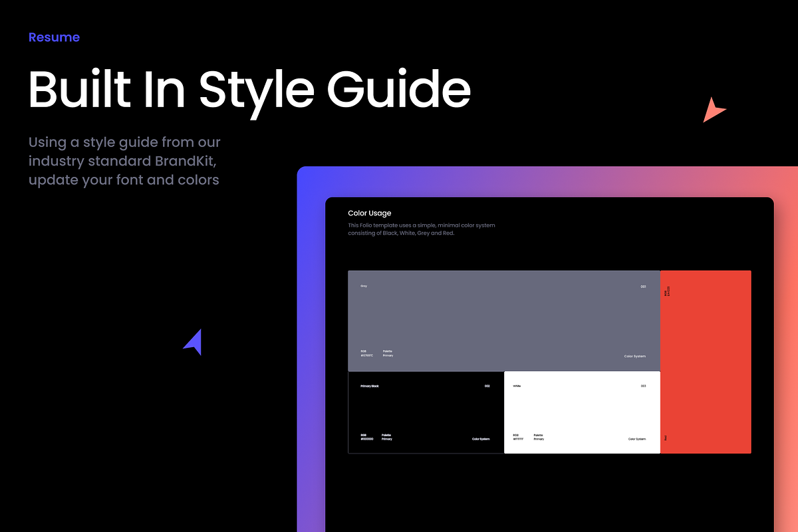Select the Primary Black color swatch
This screenshot has height=532, width=798.
[426, 412]
